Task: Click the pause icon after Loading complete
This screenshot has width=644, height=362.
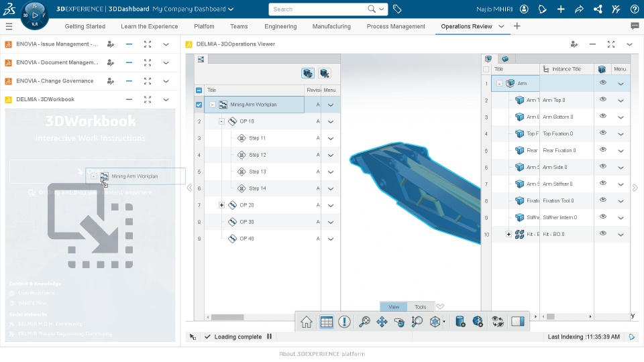Action: [270, 337]
